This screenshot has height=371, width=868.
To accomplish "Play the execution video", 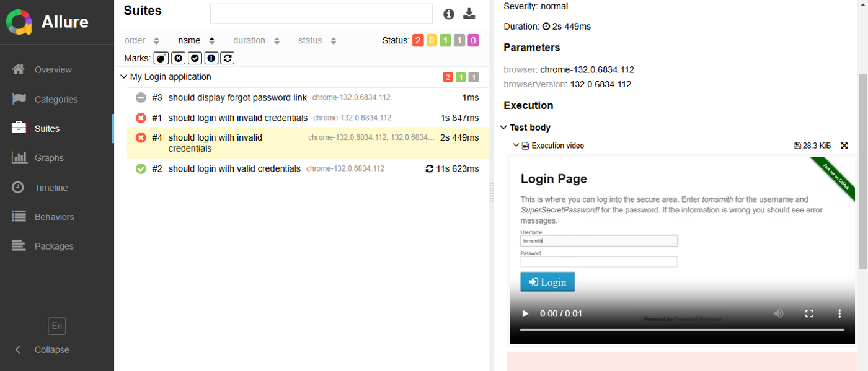I will click(526, 313).
